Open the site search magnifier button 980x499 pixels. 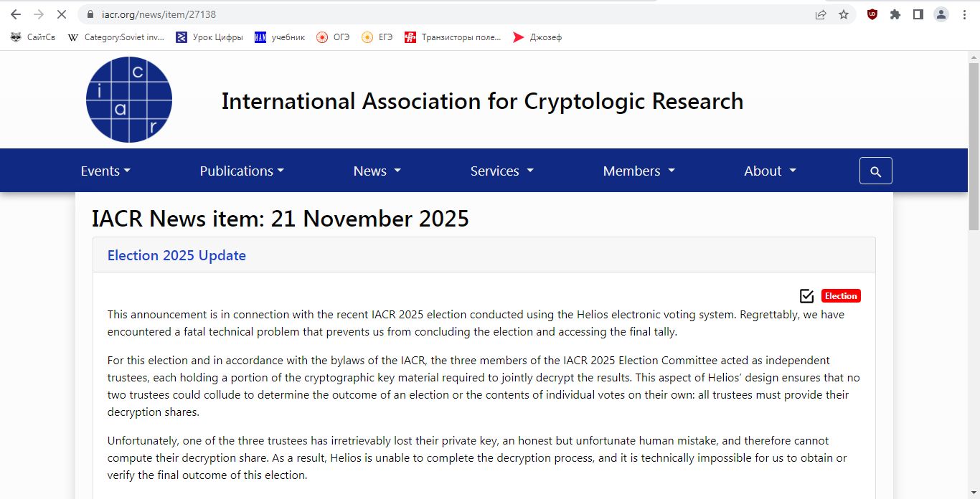(875, 171)
